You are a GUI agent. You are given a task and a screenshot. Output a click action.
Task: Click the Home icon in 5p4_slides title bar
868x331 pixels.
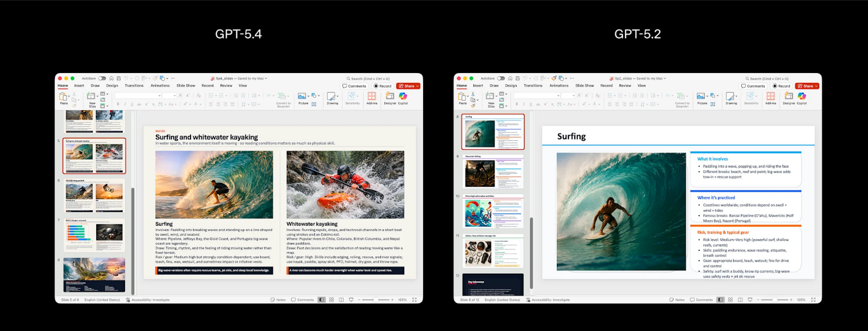click(x=111, y=78)
